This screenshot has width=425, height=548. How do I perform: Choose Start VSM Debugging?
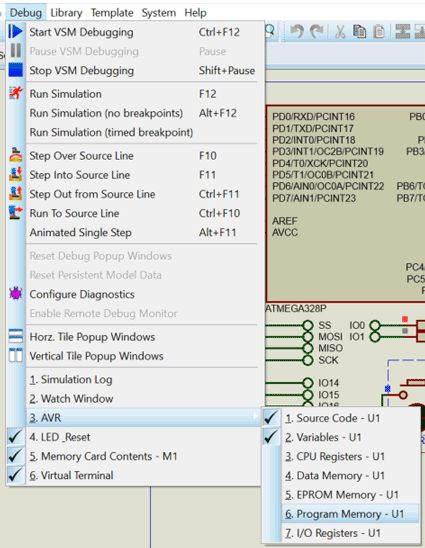(x=135, y=32)
